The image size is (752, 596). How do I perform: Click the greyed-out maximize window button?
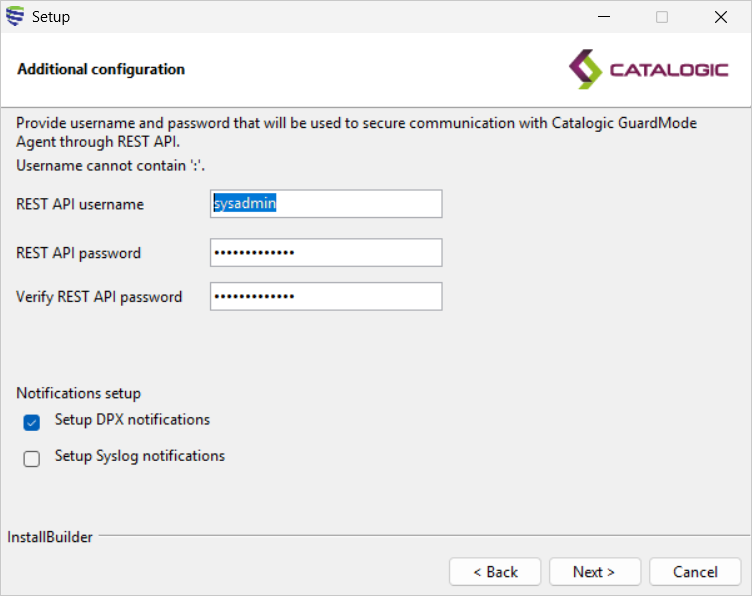pyautogui.click(x=662, y=17)
